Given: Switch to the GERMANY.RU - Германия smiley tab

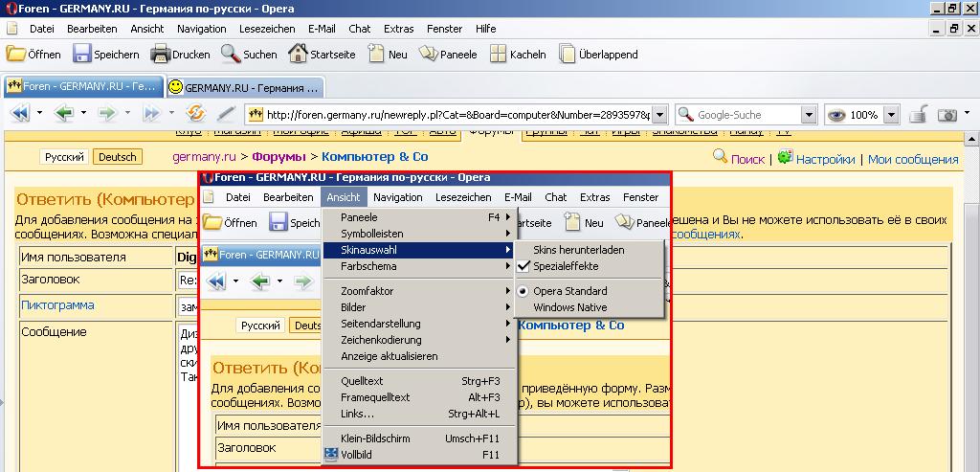Looking at the screenshot, I should coord(245,87).
